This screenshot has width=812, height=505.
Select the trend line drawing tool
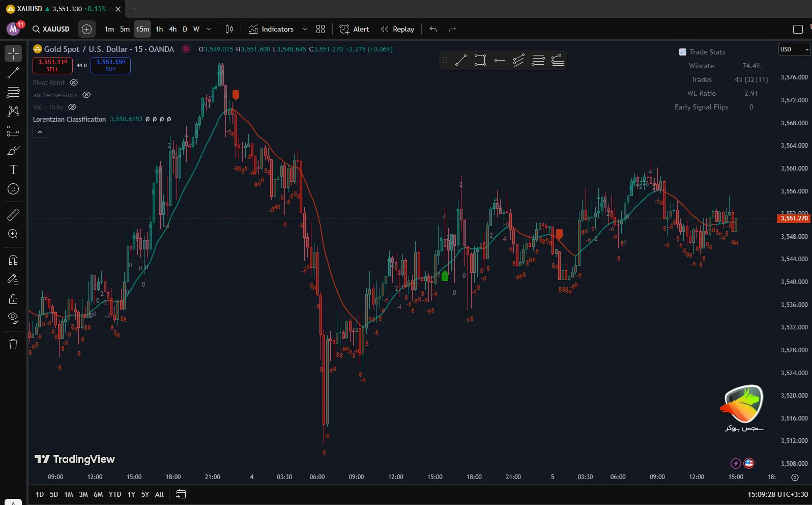pyautogui.click(x=13, y=73)
